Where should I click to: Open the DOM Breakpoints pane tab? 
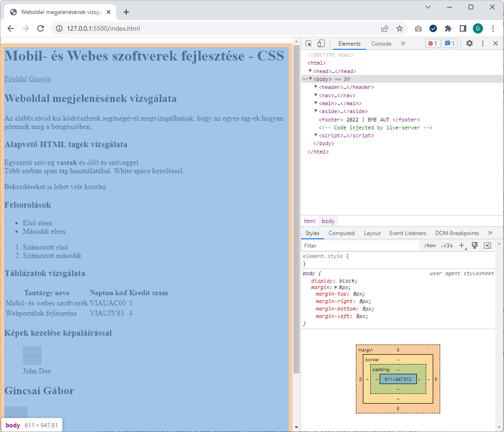tap(457, 233)
